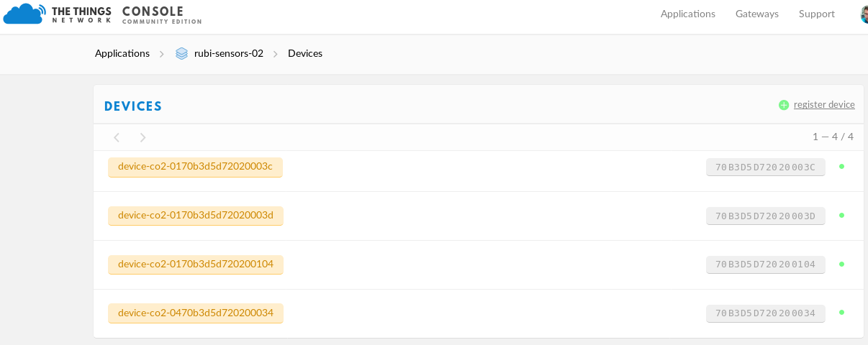Screen dimensions: 868x345
Task: Click the register device link
Action: 824,105
